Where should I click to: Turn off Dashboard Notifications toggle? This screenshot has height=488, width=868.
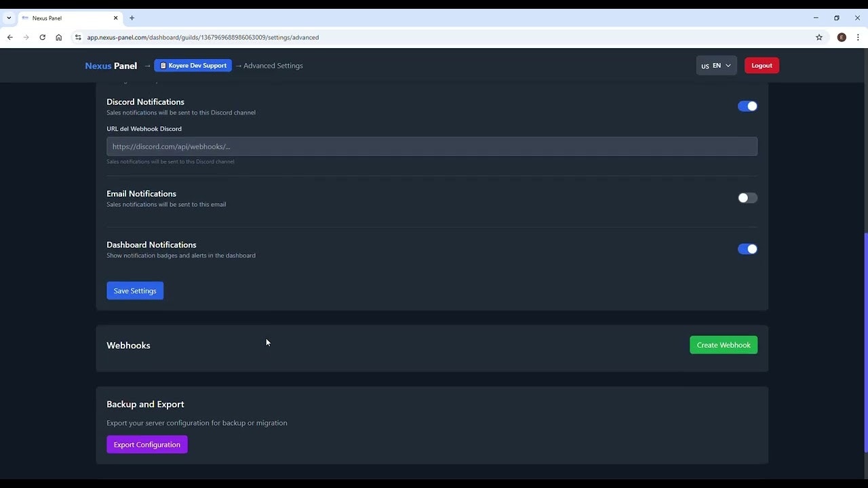tap(747, 249)
